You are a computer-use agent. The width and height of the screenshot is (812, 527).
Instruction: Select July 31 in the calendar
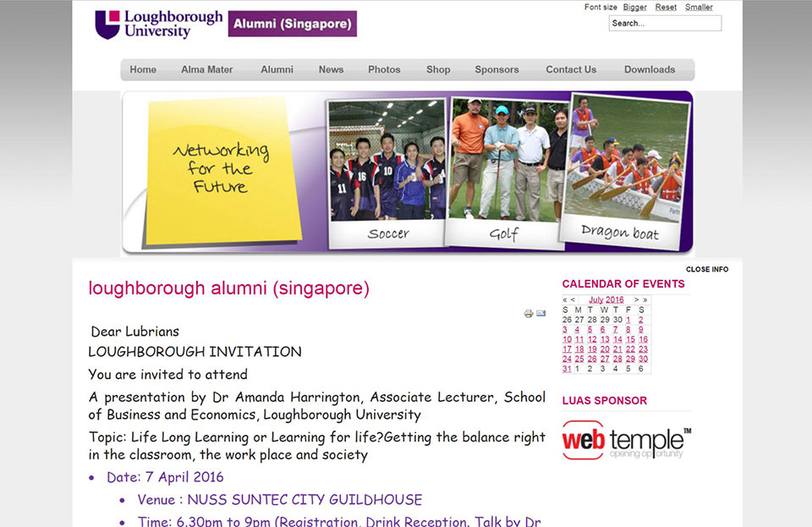pos(567,369)
